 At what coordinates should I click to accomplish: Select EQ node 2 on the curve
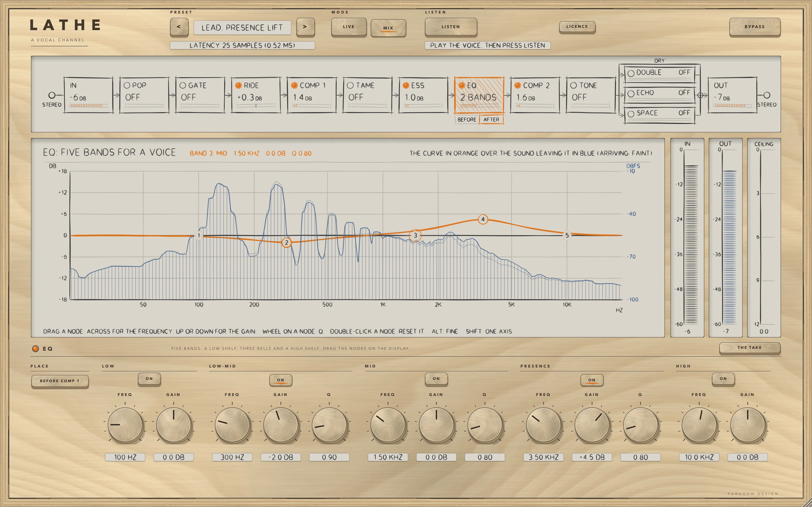click(286, 243)
